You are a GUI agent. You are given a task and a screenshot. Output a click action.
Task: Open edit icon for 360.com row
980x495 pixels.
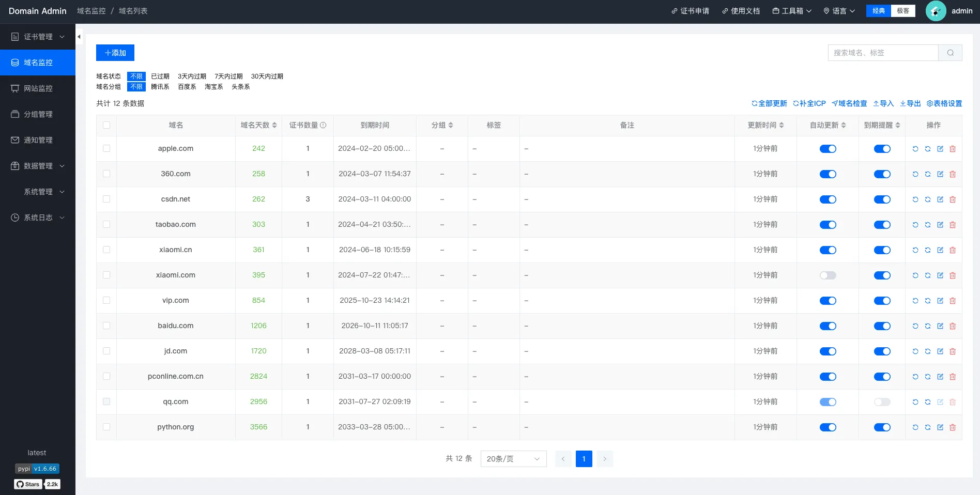pyautogui.click(x=940, y=174)
